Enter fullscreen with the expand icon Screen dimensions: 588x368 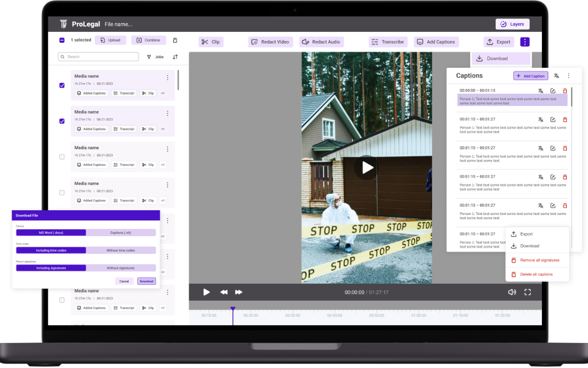(x=528, y=292)
